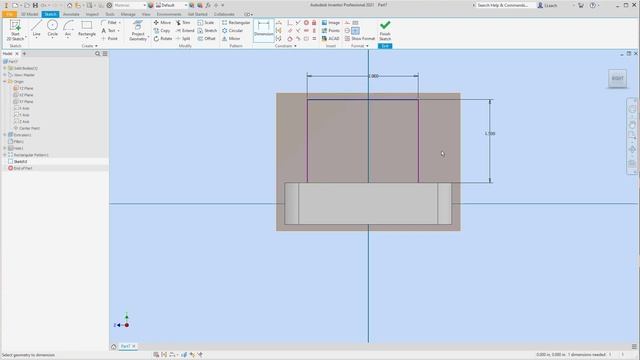Screen dimensions: 640x360
Task: Toggle construction geometry format button
Action: [x=347, y=22]
